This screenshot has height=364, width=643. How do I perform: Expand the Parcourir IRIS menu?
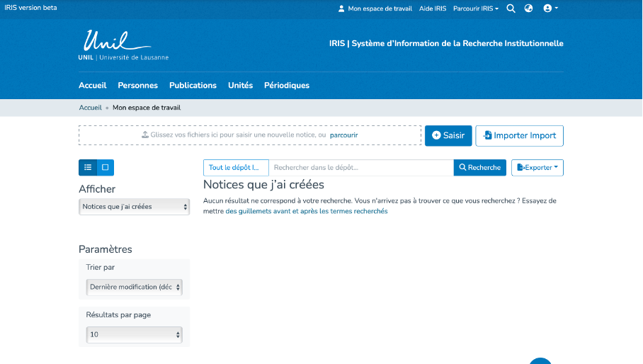[x=475, y=8]
